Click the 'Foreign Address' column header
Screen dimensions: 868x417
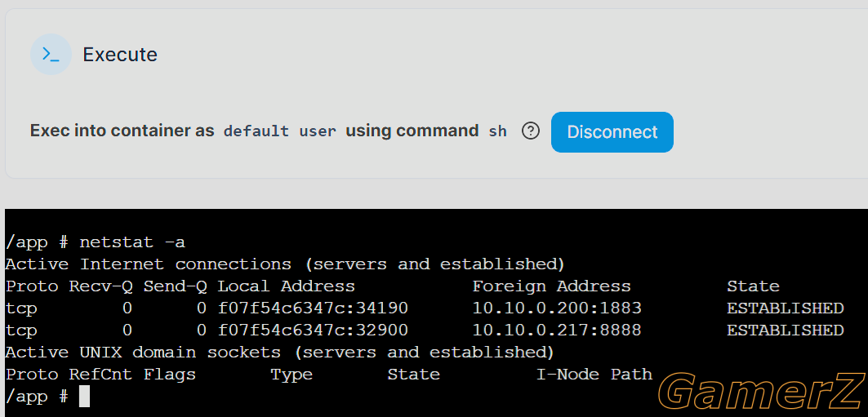click(551, 286)
